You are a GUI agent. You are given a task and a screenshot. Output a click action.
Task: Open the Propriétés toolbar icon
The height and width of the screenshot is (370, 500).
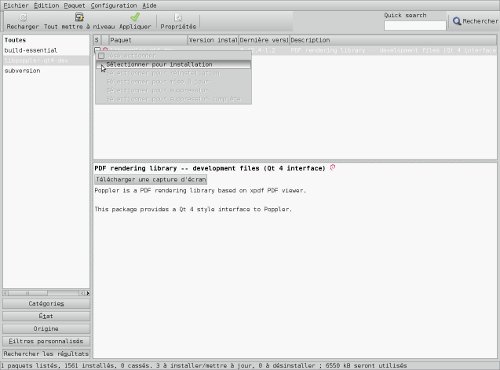[x=178, y=17]
